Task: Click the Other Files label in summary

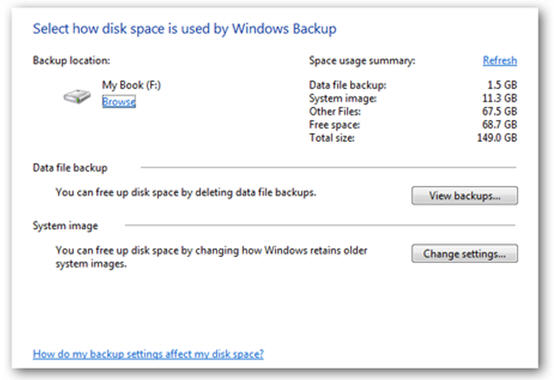Action: [x=335, y=112]
